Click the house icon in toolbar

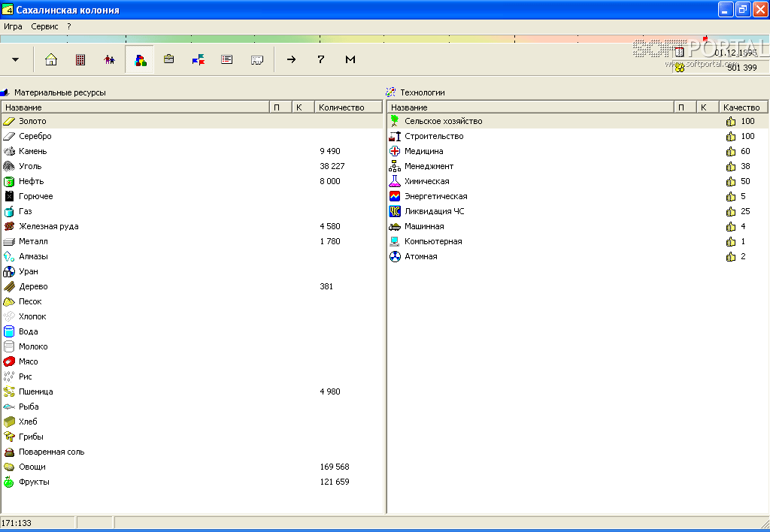tap(51, 59)
